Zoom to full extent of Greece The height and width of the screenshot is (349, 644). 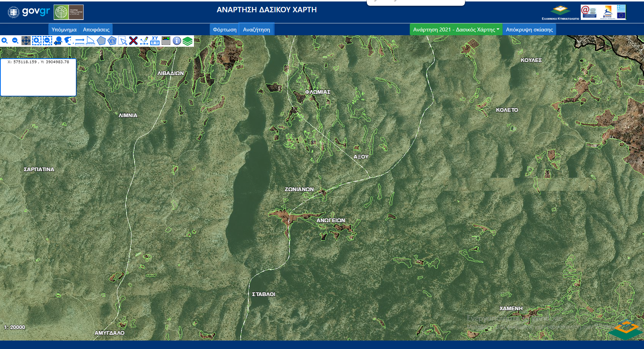pos(69,41)
